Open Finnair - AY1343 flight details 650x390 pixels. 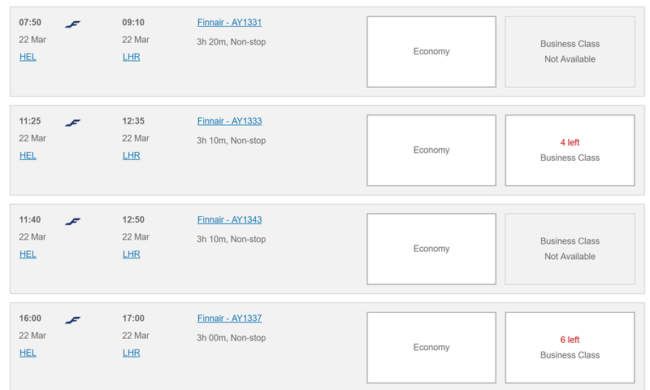pos(229,220)
